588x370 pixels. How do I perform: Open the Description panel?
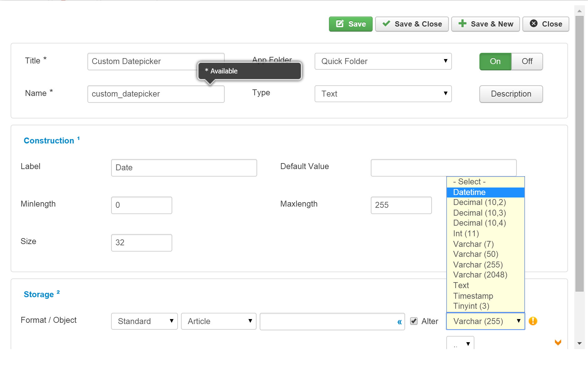tap(511, 94)
